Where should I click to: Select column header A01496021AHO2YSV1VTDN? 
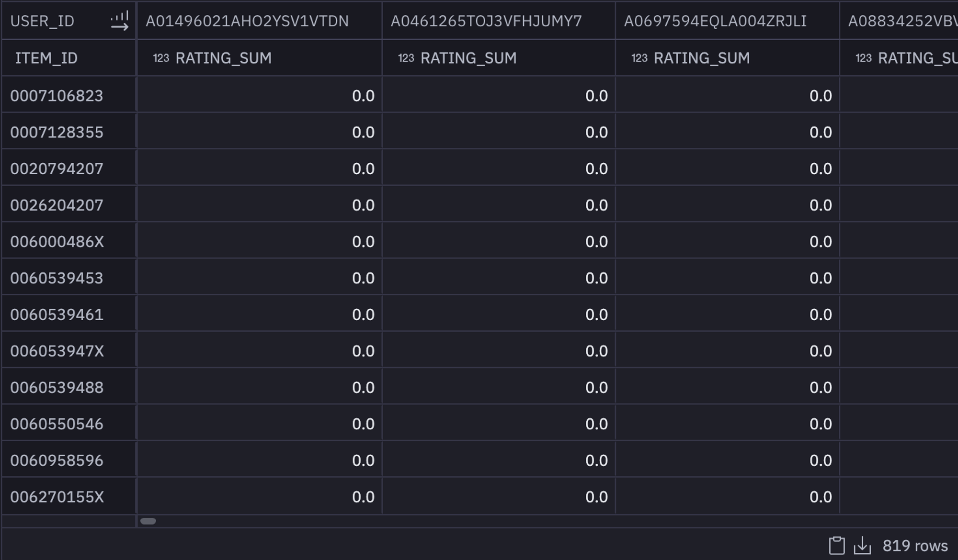[247, 21]
